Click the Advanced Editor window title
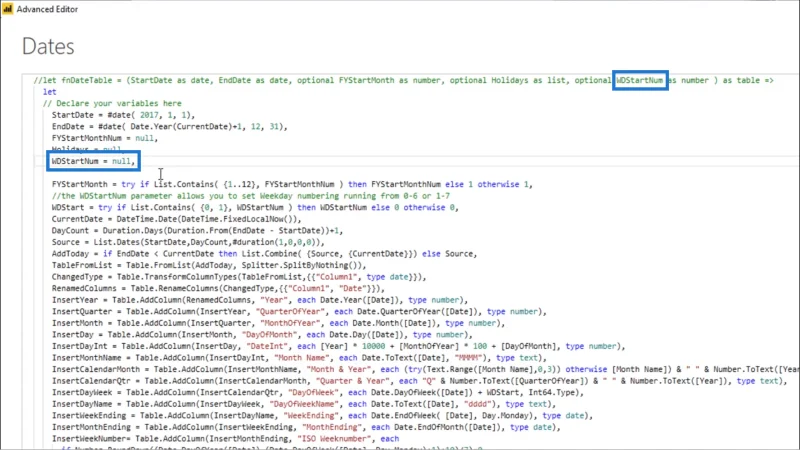The image size is (800, 450). point(47,9)
